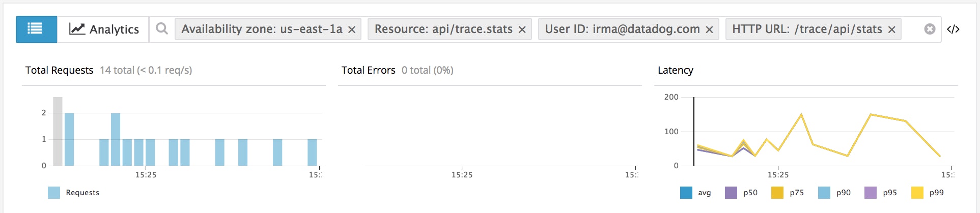Click the search magnifier icon
This screenshot has width=980, height=213.
[x=161, y=29]
